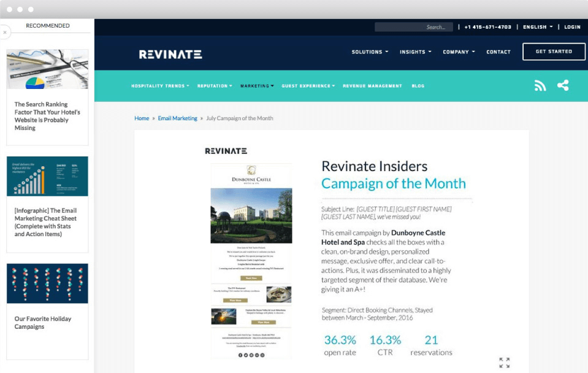Open the Company dropdown menu
Image resolution: width=588 pixels, height=373 pixels.
(459, 52)
